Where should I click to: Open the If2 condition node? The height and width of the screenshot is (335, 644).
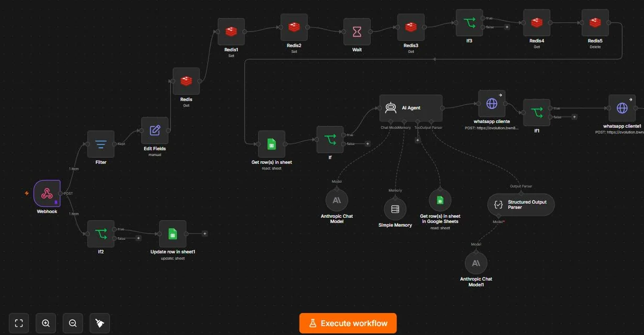(x=101, y=233)
